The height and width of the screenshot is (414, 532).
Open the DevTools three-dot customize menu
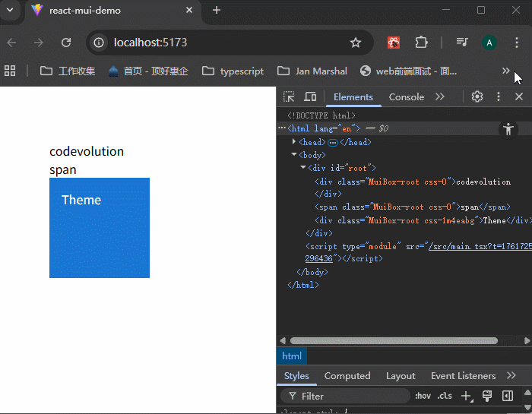point(499,96)
